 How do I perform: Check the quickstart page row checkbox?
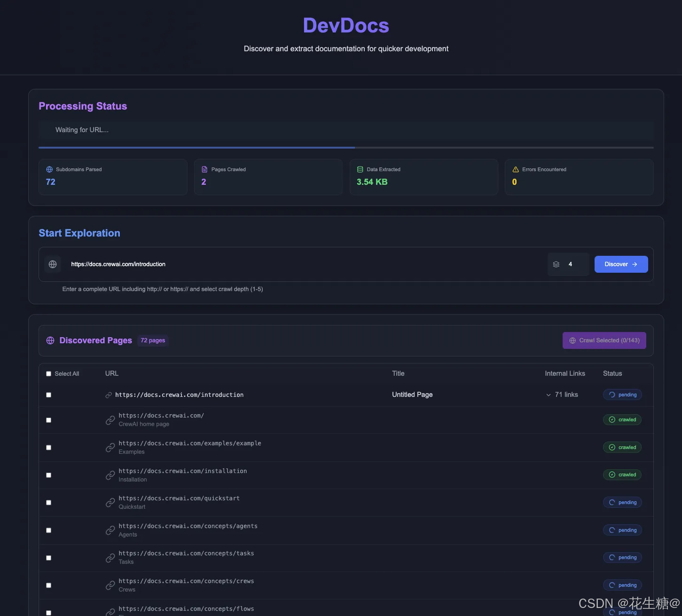(48, 502)
